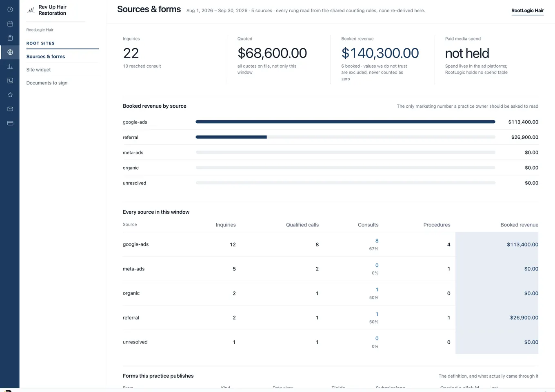Open the organic consults count 1
This screenshot has width=555, height=392.
(x=377, y=290)
